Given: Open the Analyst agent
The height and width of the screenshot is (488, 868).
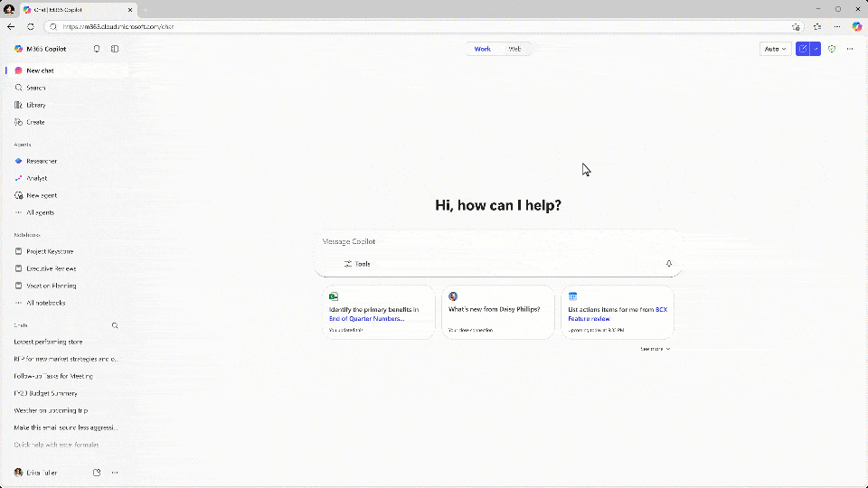Looking at the screenshot, I should 36,178.
